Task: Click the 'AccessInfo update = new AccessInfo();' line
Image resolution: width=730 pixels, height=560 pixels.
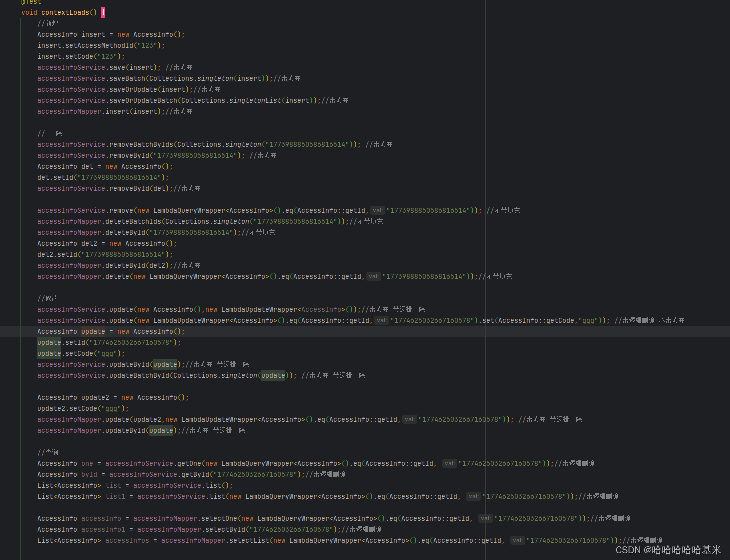Action: point(111,331)
